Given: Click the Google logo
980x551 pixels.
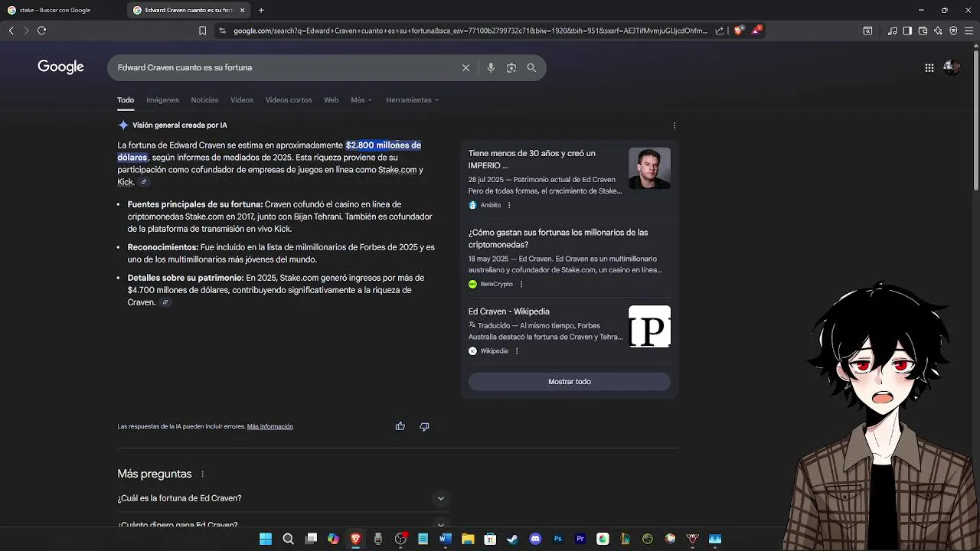Looking at the screenshot, I should coord(60,67).
